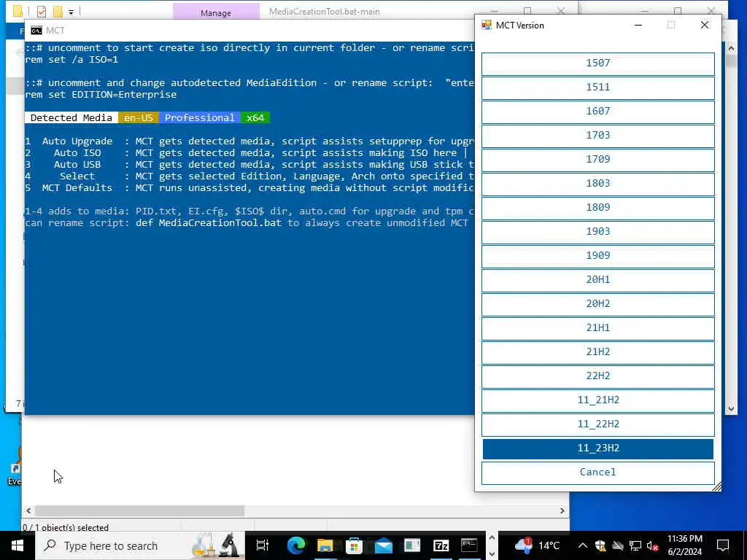Choose the 21H1 version button
Screen dimensions: 747x560
(598, 328)
